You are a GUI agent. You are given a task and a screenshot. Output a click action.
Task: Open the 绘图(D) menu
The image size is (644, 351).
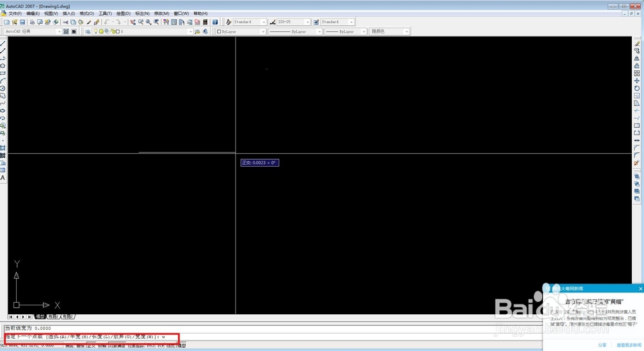(x=123, y=13)
